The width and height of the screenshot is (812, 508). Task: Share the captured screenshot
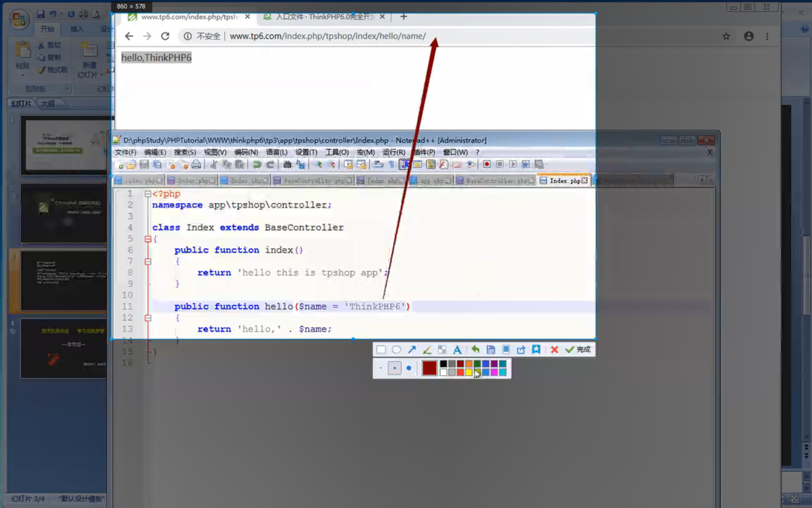click(521, 349)
